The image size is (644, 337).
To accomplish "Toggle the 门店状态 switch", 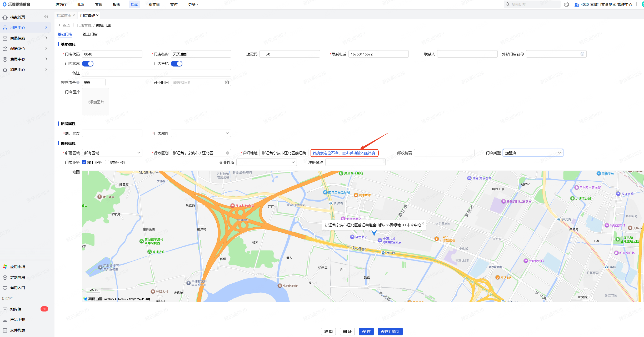I will click(x=88, y=64).
